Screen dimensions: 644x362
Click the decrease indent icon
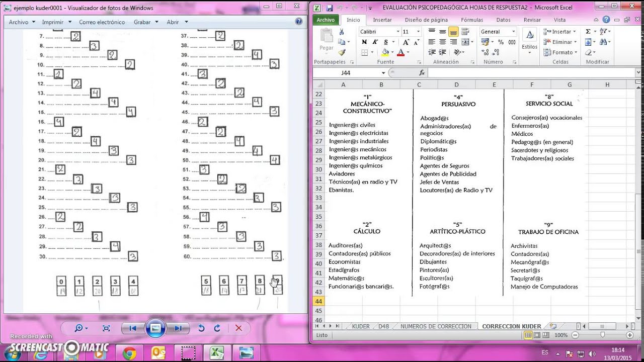432,52
